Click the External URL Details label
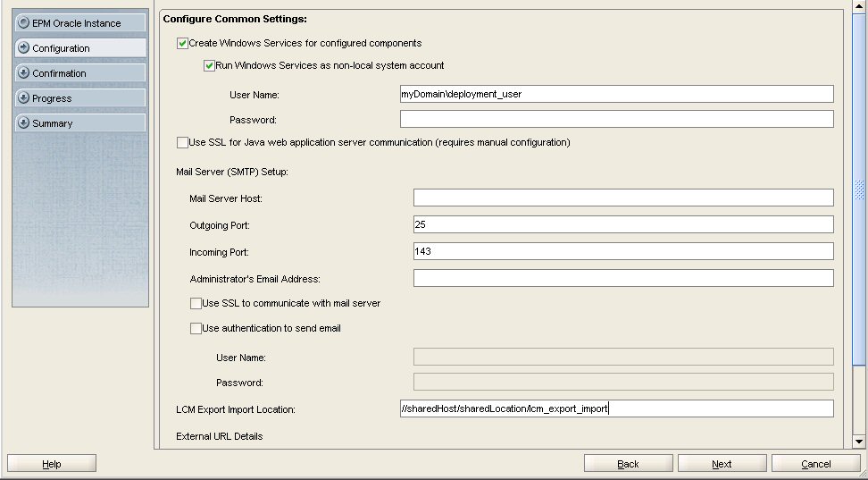The height and width of the screenshot is (480, 868). click(x=219, y=436)
